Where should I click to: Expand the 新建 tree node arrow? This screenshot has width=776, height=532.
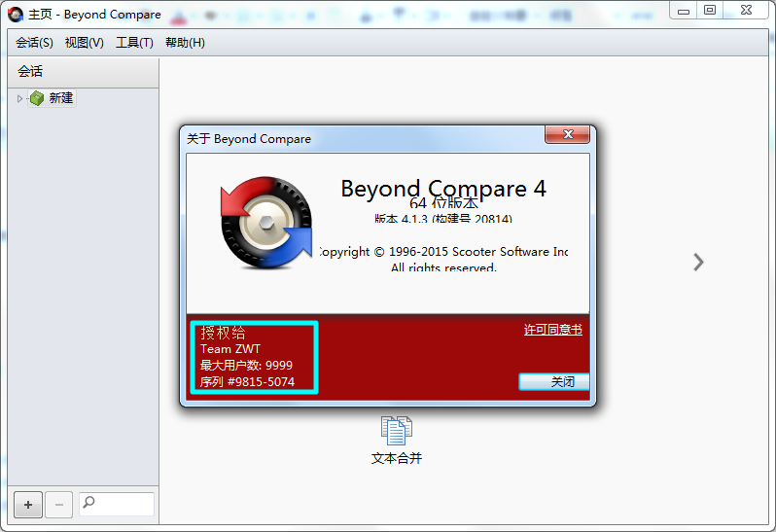[19, 98]
